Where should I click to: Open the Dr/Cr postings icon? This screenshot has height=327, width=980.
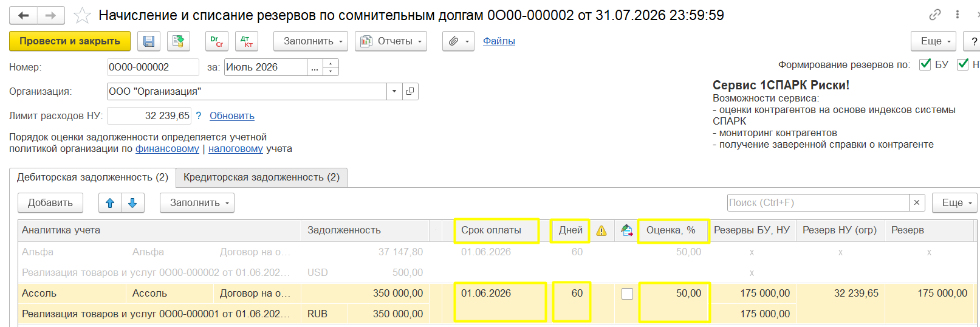pos(217,41)
